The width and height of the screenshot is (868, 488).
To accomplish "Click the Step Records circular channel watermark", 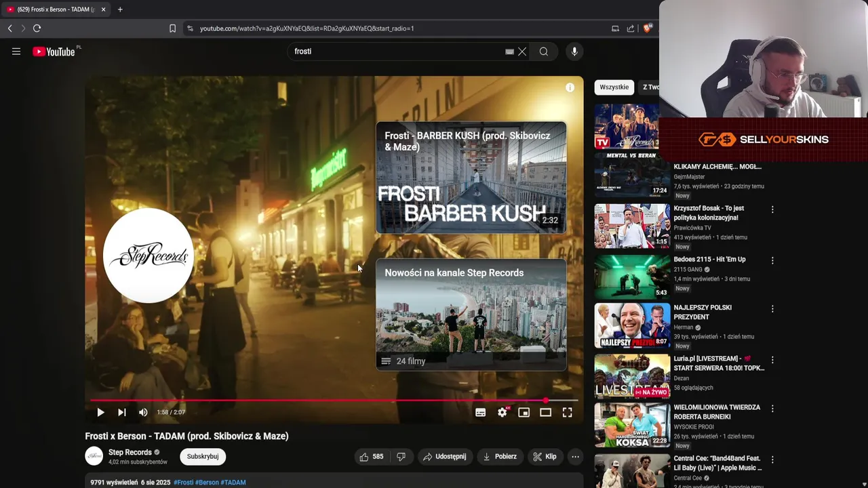I will point(149,256).
